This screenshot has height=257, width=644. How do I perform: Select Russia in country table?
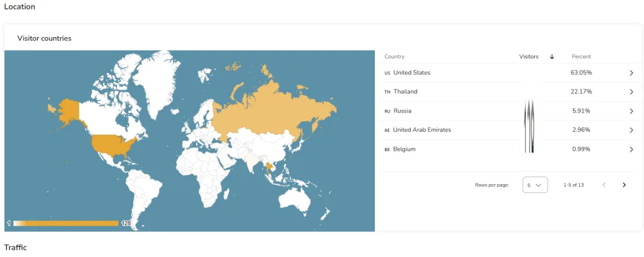[402, 111]
